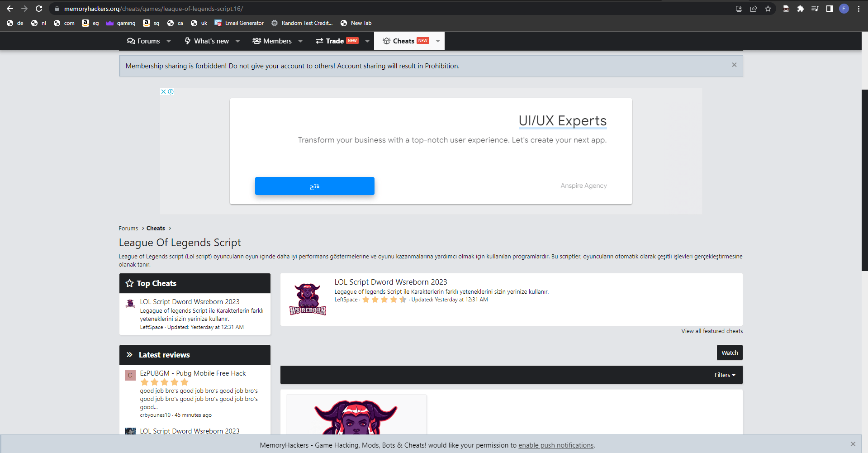Select the address bar URL
Viewport: 868px width, 453px height.
[x=153, y=9]
